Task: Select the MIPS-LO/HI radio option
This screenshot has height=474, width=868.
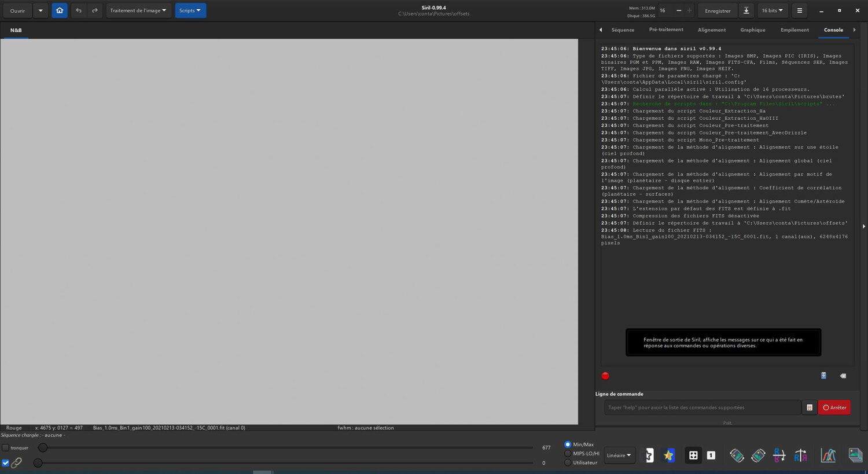Action: 568,454
